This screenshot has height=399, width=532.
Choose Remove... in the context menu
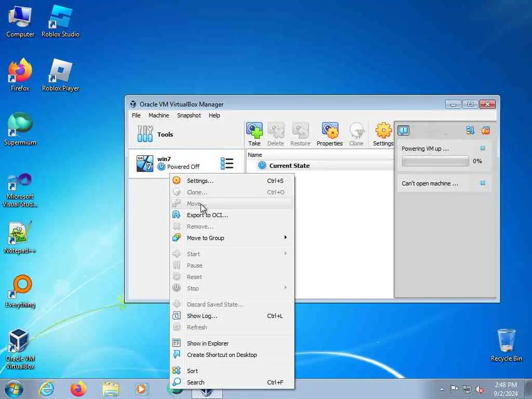point(232,227)
